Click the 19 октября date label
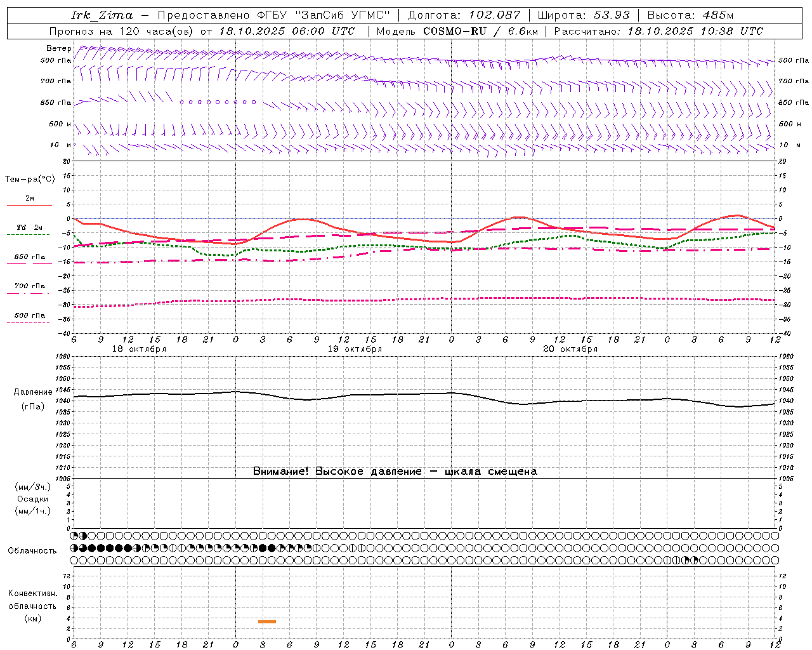 coord(355,349)
